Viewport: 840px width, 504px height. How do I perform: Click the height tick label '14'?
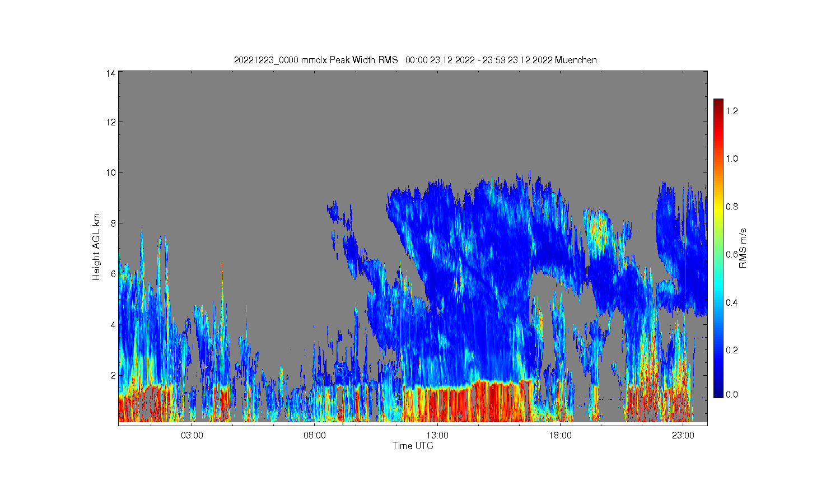point(111,73)
